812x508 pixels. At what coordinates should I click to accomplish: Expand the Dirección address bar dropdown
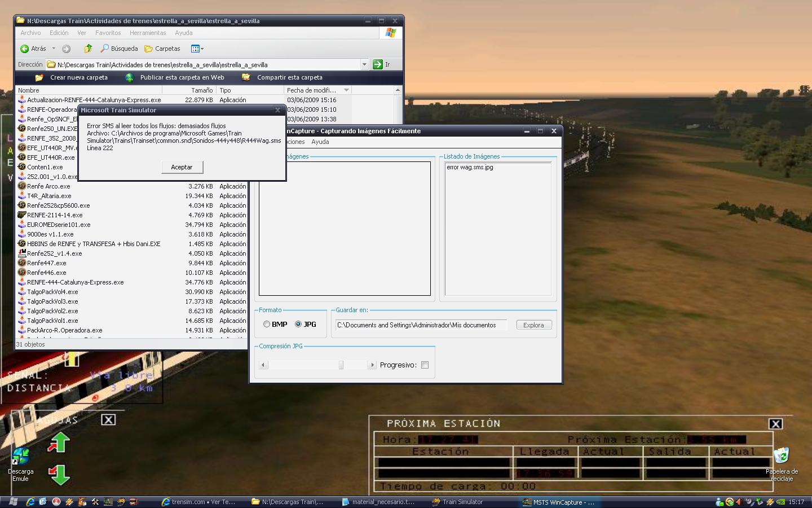pyautogui.click(x=364, y=64)
